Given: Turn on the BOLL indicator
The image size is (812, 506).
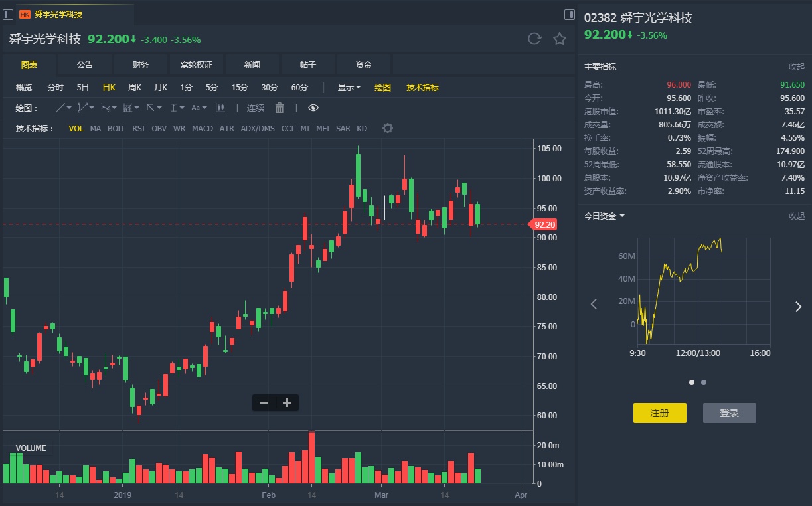Looking at the screenshot, I should click(x=116, y=129).
